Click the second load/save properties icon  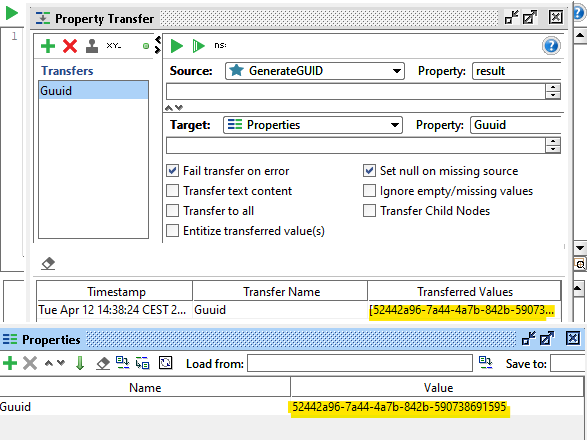tap(143, 363)
